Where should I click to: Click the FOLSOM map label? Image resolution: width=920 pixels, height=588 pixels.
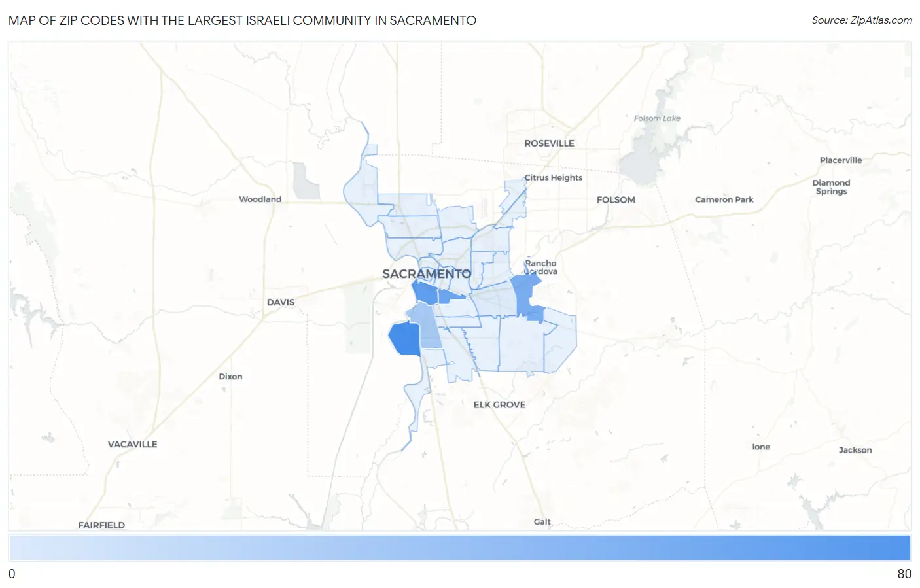point(616,199)
